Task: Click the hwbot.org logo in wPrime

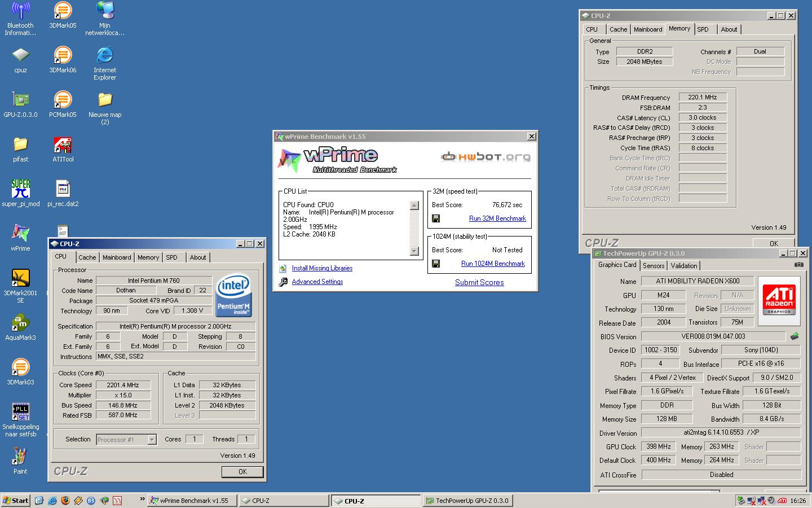Action: [486, 156]
